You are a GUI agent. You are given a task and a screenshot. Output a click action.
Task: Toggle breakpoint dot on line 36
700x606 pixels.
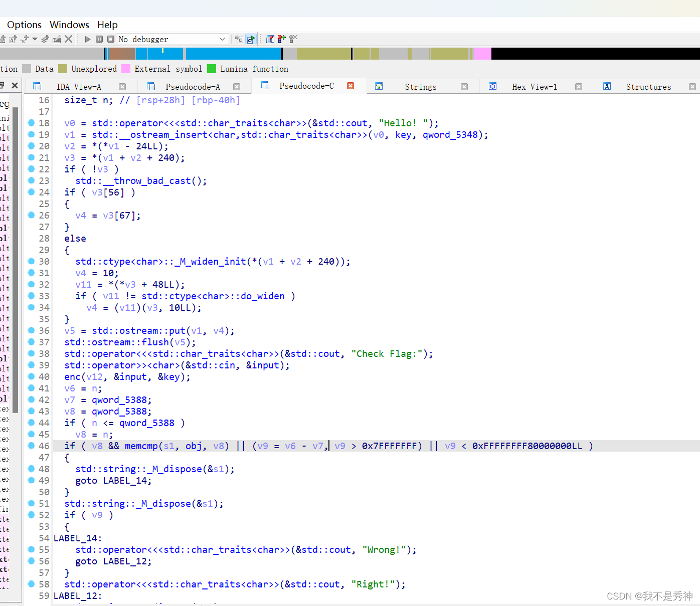coord(31,330)
